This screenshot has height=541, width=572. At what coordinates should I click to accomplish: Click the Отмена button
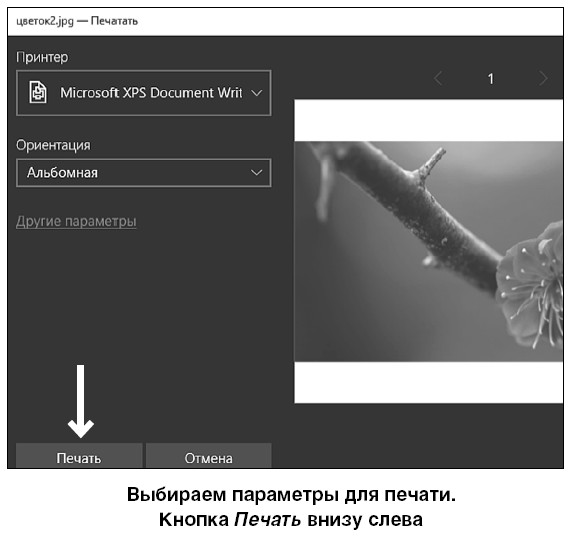pyautogui.click(x=209, y=456)
